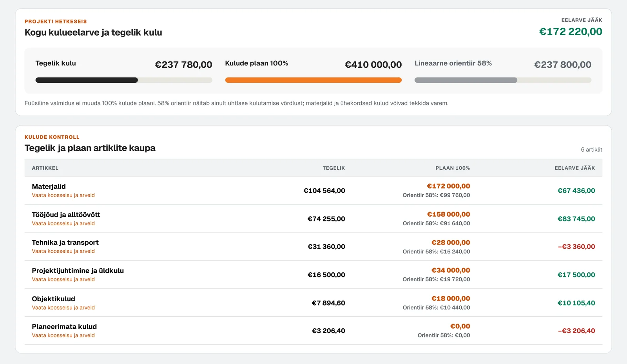
Task: Open Materjalid 'Vaata koosseisu ja arveid' link
Action: [63, 195]
